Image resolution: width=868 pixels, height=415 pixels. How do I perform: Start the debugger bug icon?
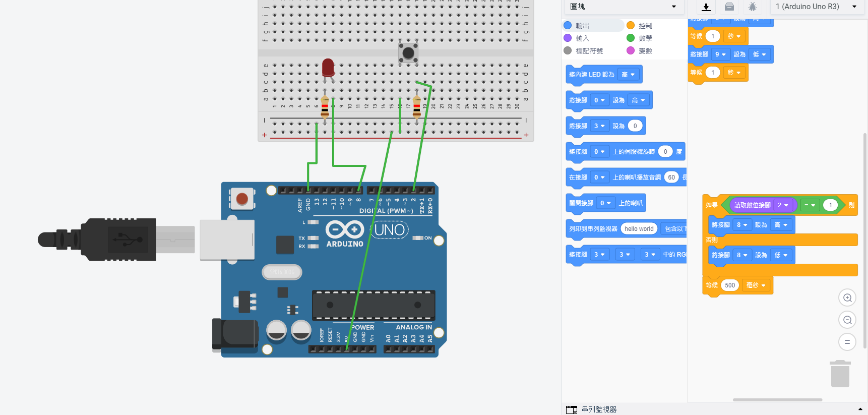(x=752, y=7)
